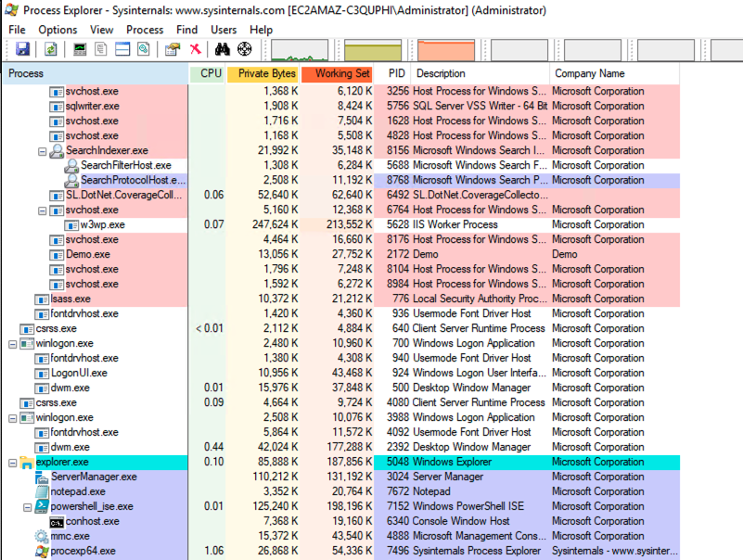Image resolution: width=743 pixels, height=560 pixels.
Task: Collapse the winlogon.exe node with PID 3988
Action: tap(13, 418)
